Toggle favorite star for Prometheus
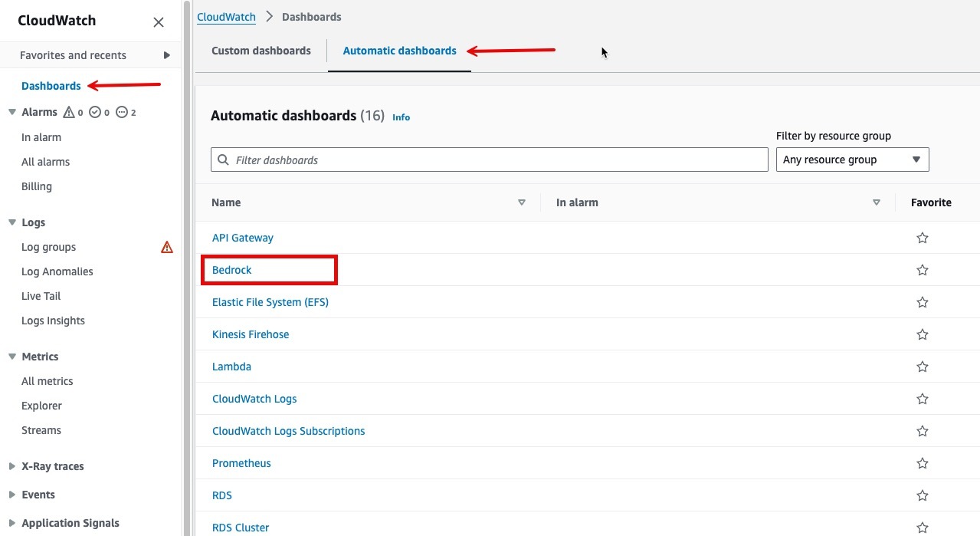Image resolution: width=980 pixels, height=536 pixels. pos(923,463)
